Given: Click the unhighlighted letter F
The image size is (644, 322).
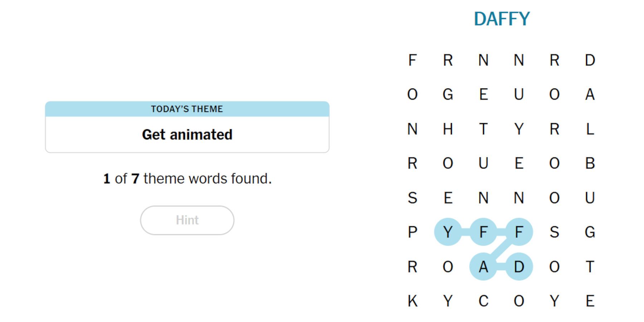Looking at the screenshot, I should (x=412, y=60).
